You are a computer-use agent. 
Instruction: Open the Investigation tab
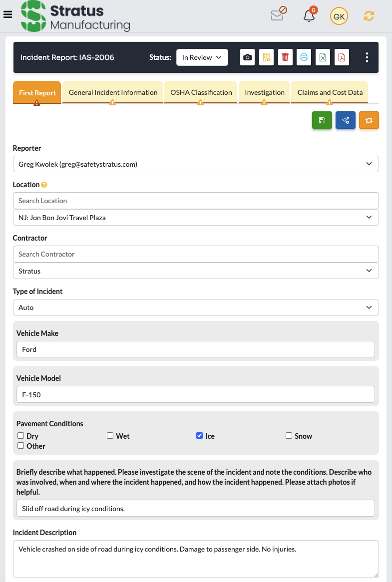tap(264, 92)
